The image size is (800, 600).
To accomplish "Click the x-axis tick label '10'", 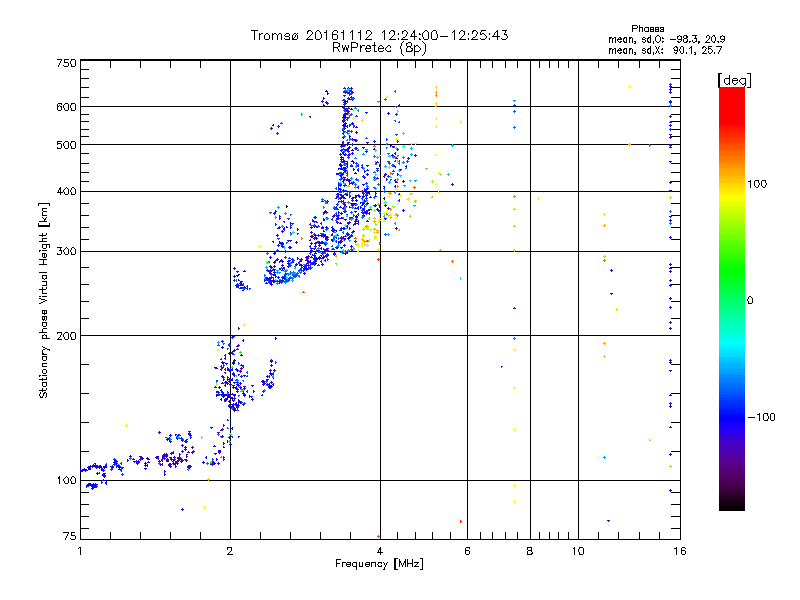I will (x=578, y=551).
